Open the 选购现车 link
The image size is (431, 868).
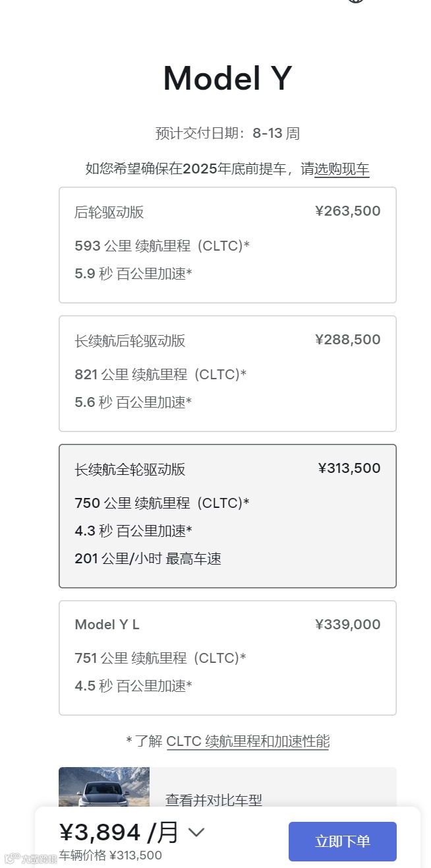pyautogui.click(x=341, y=169)
